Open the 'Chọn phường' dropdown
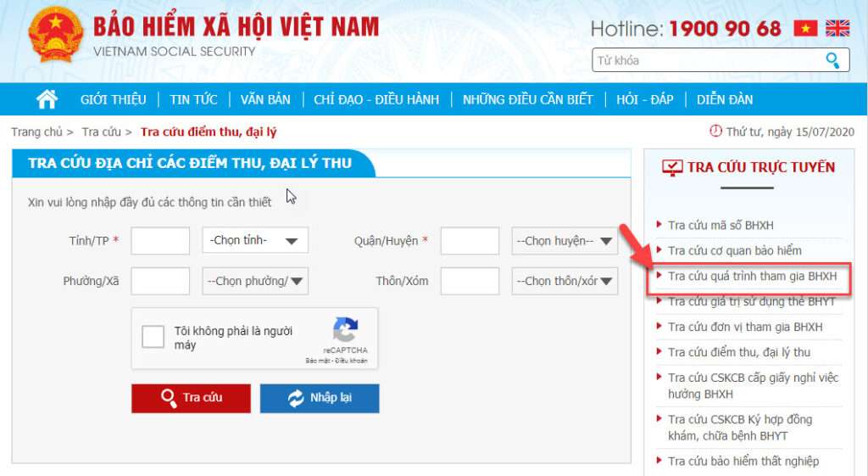The image size is (868, 476). [255, 281]
